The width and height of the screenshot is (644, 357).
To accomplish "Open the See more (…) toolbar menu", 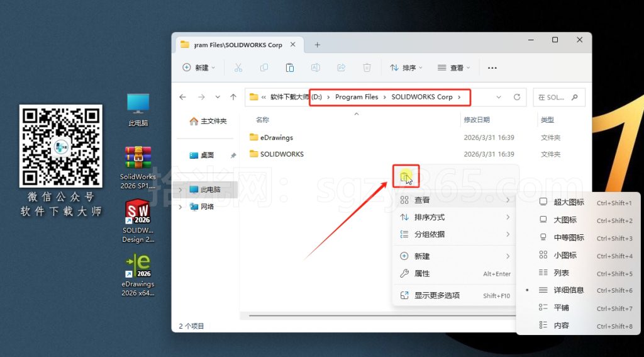I will pos(492,68).
